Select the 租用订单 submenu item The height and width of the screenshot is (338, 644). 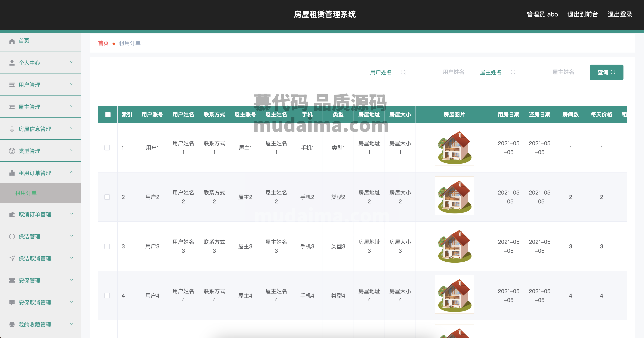pyautogui.click(x=40, y=193)
